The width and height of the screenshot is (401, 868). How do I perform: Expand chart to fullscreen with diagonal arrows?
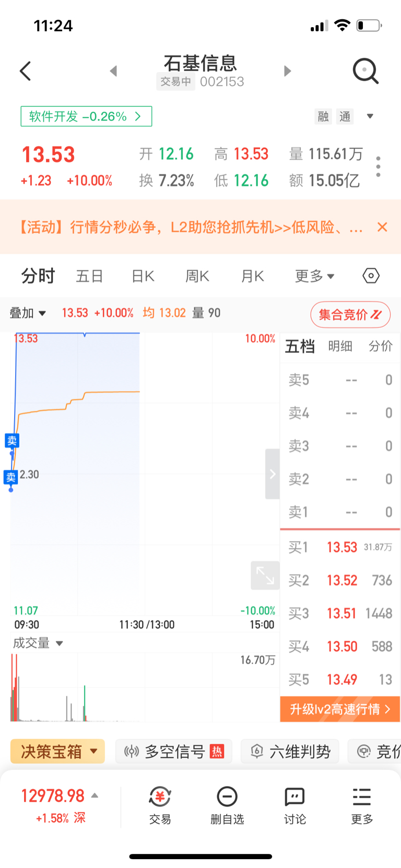coord(265,576)
